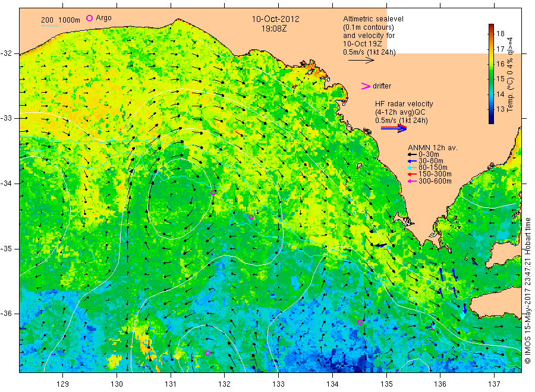
Task: Click the red and blue HF radar scale arrow
Action: tap(394, 128)
